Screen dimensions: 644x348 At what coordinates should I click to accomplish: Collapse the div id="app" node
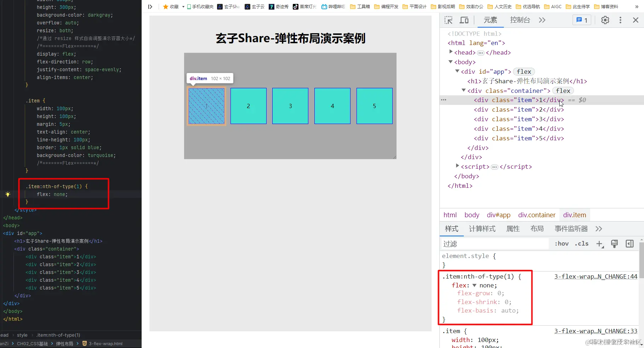click(457, 71)
